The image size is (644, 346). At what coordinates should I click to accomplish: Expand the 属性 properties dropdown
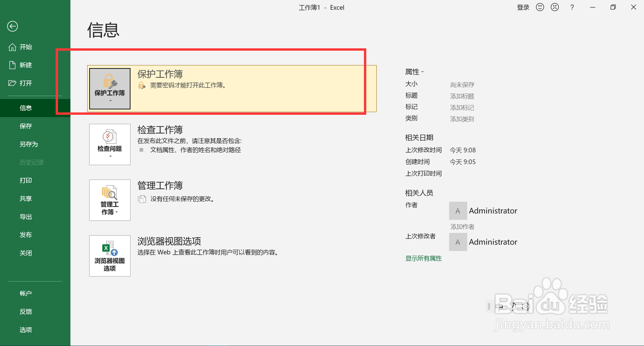pyautogui.click(x=422, y=71)
